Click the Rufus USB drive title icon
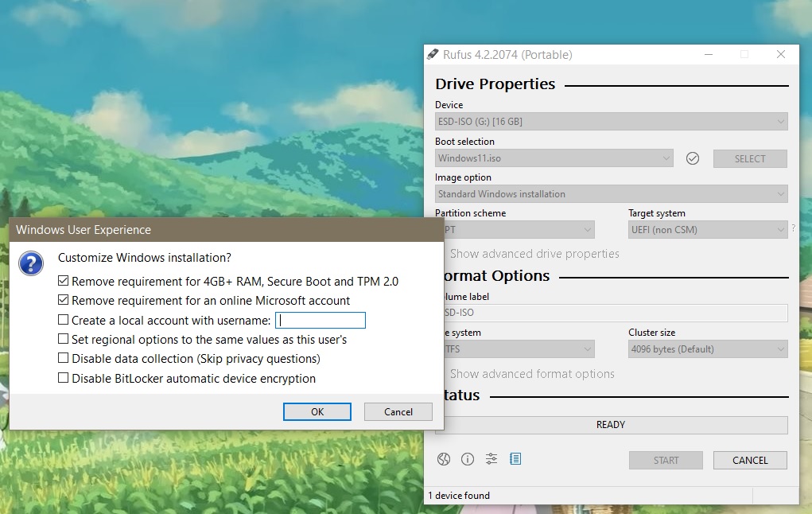This screenshot has height=514, width=812. pos(433,54)
